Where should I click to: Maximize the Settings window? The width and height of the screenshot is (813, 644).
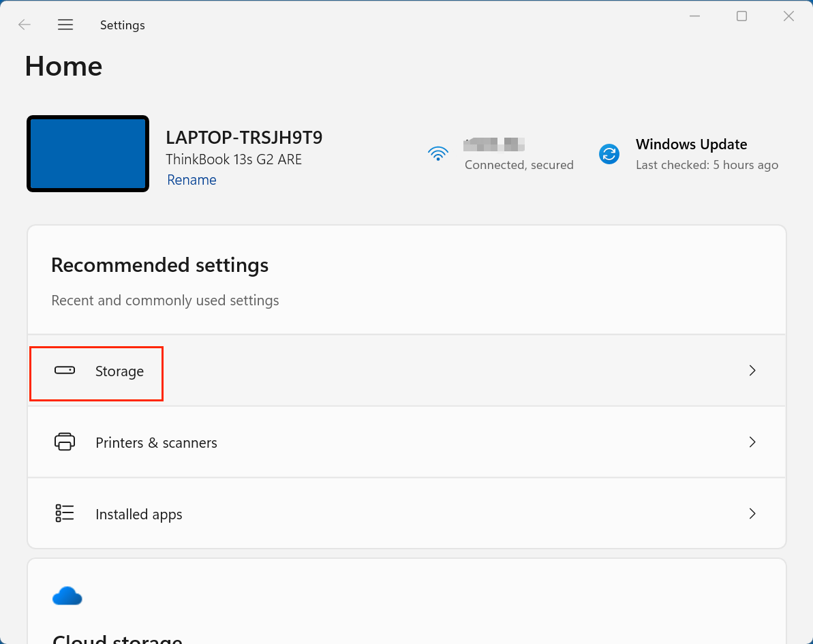742,16
